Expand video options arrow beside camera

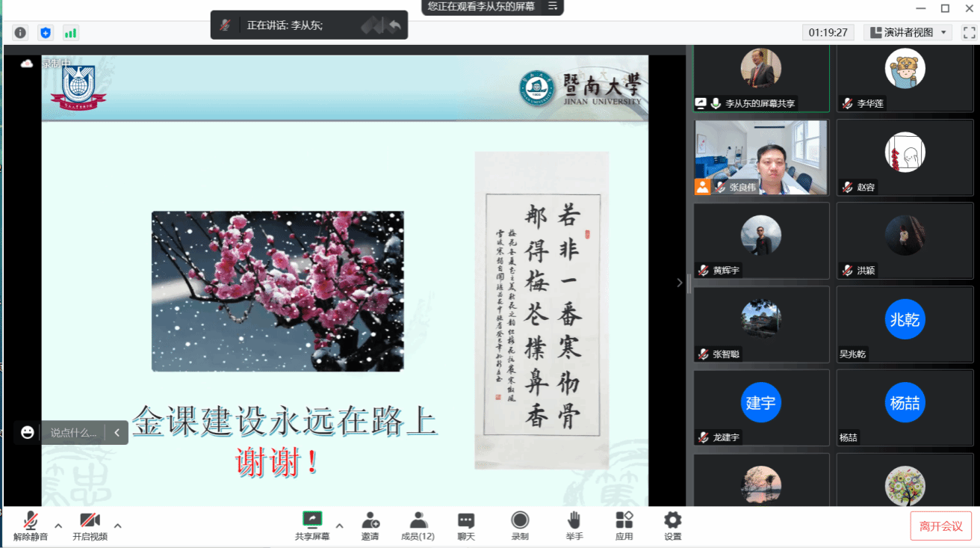(117, 526)
